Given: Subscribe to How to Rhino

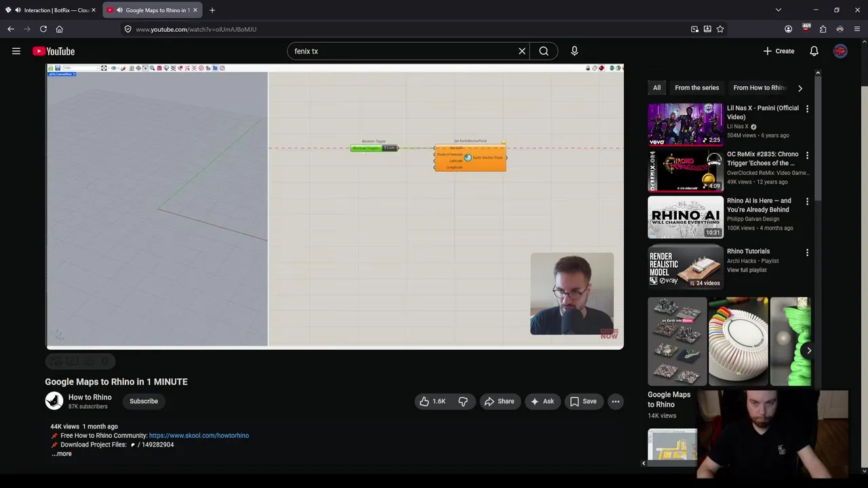Looking at the screenshot, I should (144, 401).
